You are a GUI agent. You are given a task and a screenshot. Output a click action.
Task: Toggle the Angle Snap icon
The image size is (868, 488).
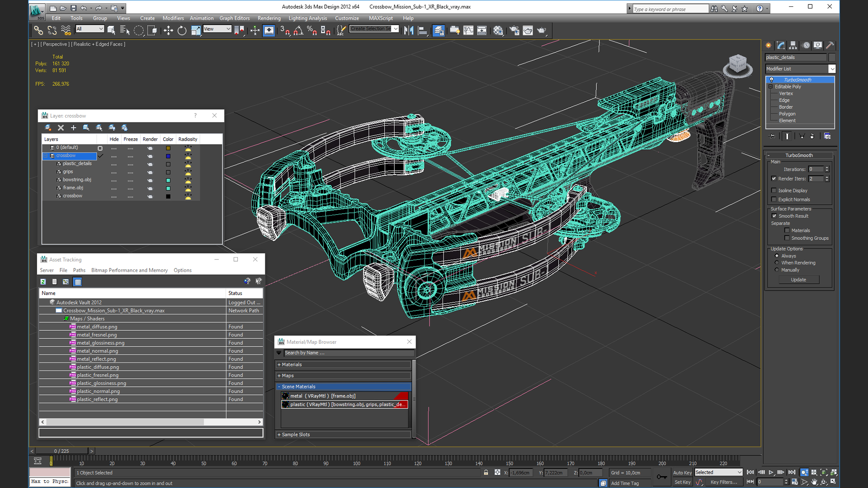[298, 30]
